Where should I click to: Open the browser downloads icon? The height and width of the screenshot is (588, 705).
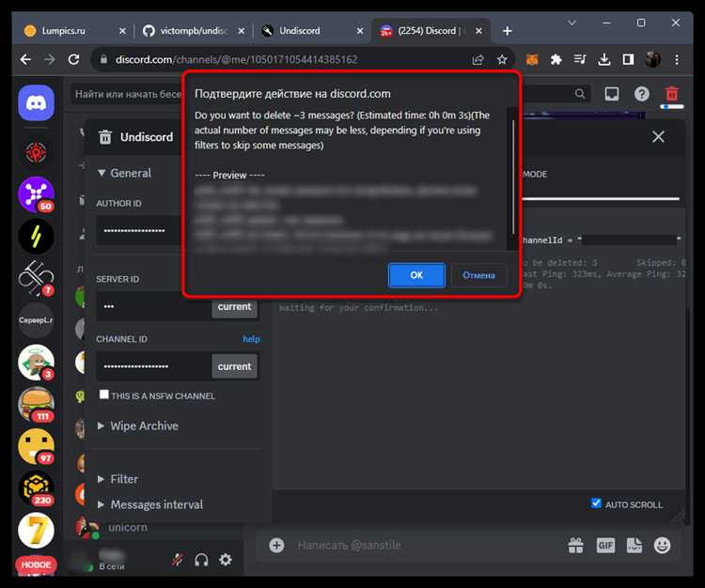click(x=604, y=59)
